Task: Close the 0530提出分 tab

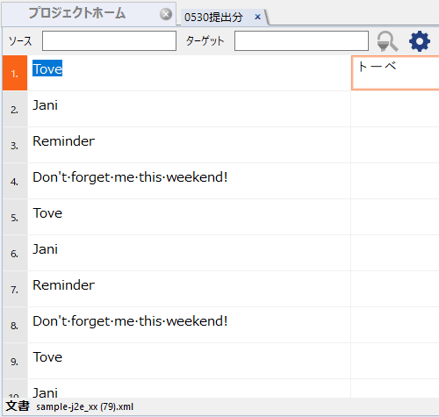Action: (x=257, y=17)
